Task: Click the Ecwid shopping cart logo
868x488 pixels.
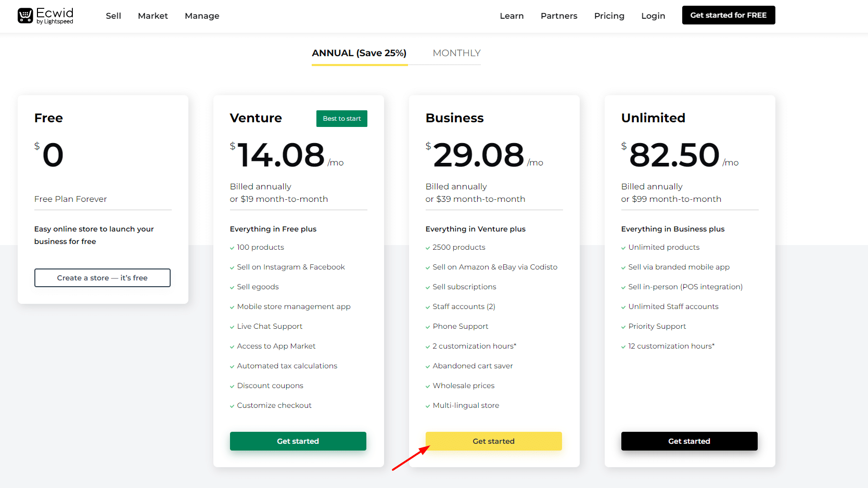Action: click(25, 16)
